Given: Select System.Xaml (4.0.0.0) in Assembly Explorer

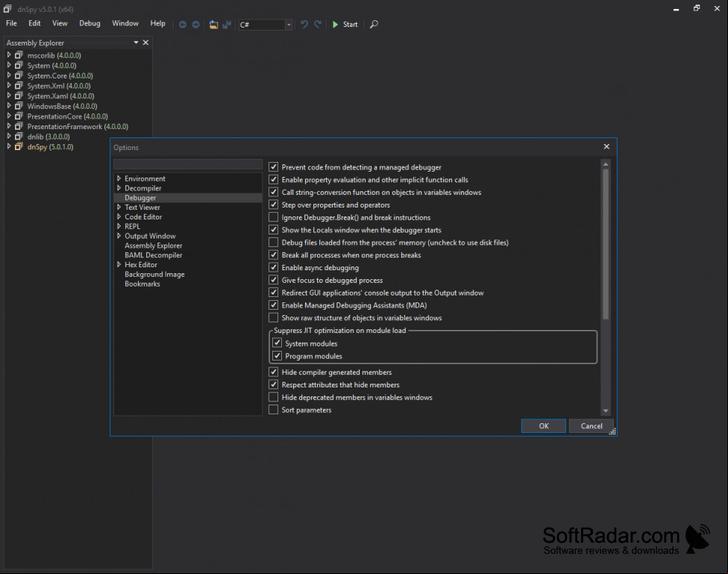Looking at the screenshot, I should point(60,96).
